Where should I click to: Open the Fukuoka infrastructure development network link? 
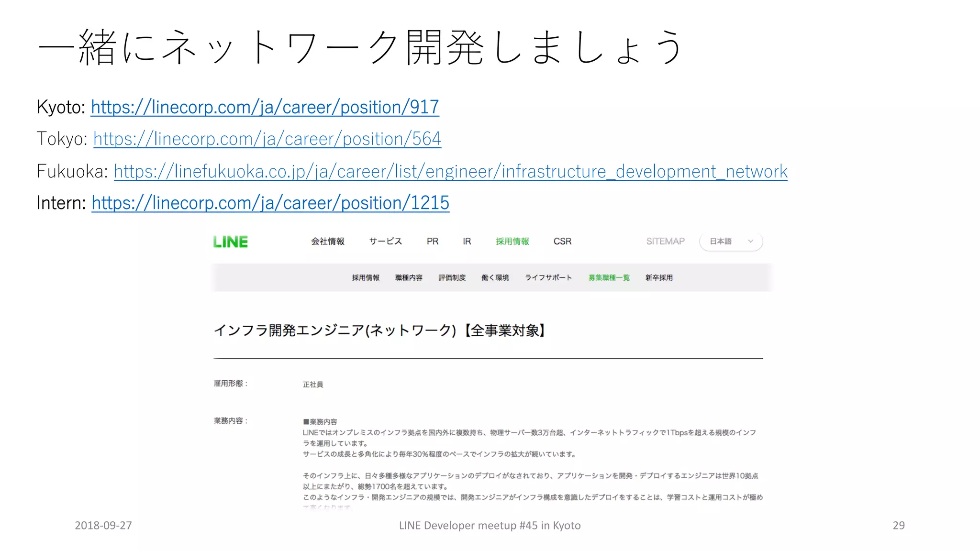(x=450, y=171)
